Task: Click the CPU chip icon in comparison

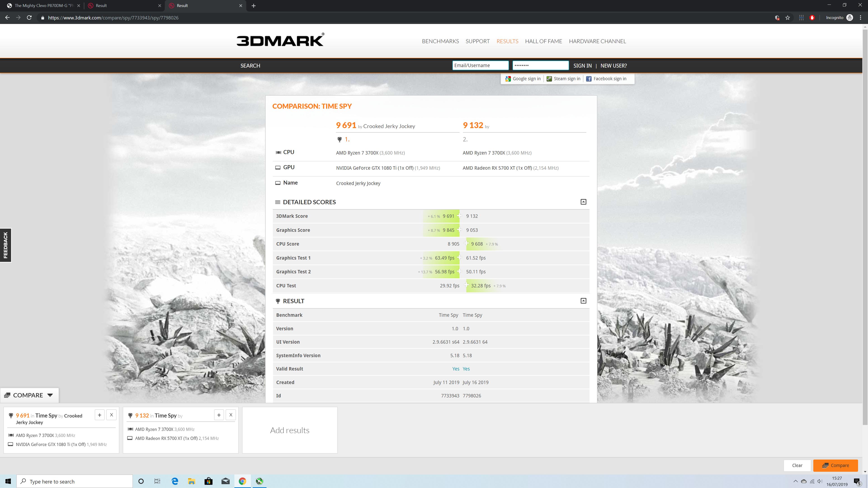Action: [278, 152]
